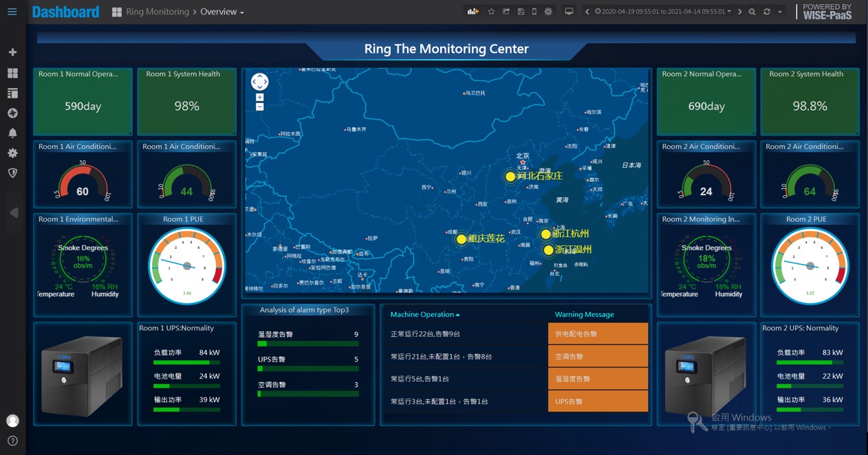Screen dimensions: 868x455
Task: Open the Dashboards squares icon in the sidebar
Action: [12, 73]
